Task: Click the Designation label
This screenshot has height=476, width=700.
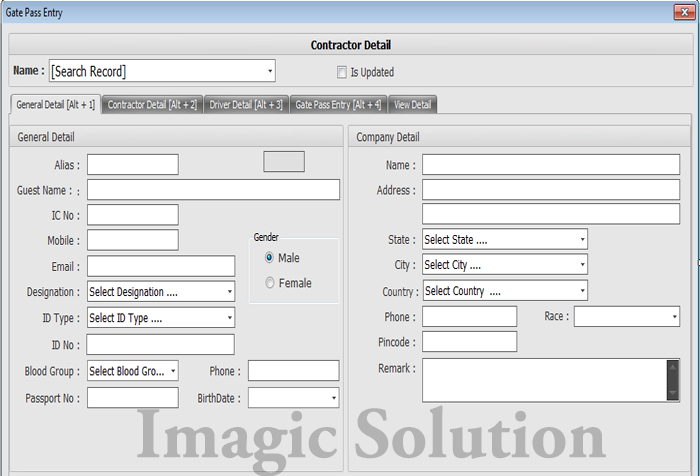Action: point(53,292)
